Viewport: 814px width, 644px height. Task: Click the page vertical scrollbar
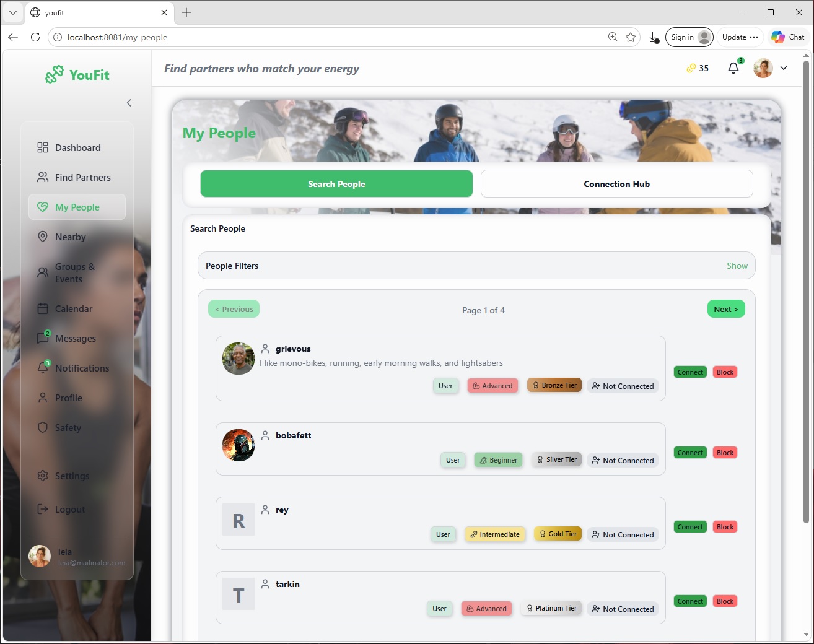(806, 291)
